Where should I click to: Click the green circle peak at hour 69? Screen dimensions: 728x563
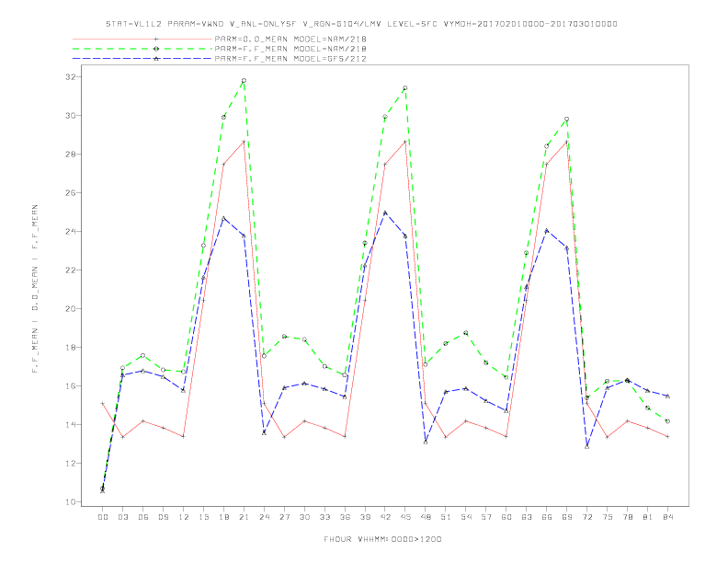(567, 120)
